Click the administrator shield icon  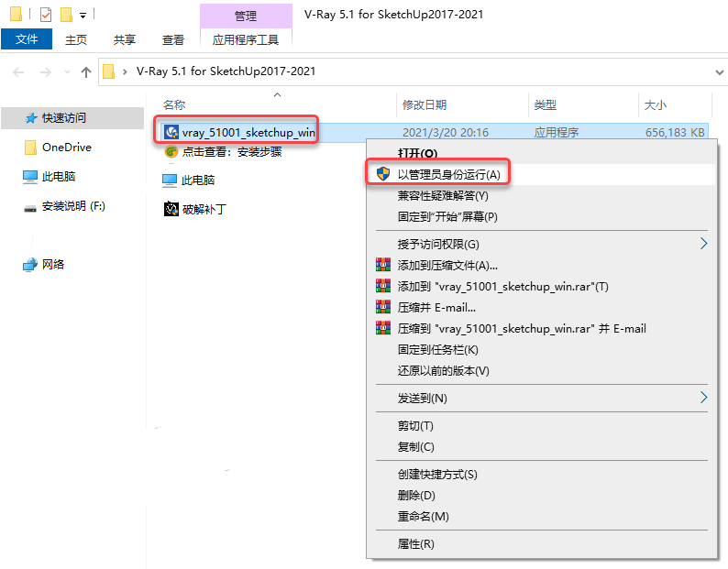click(383, 174)
